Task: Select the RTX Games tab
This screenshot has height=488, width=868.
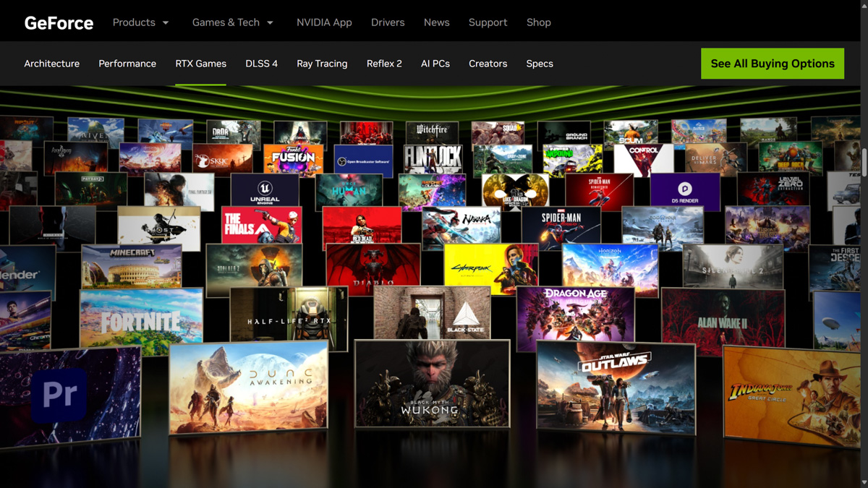Action: coord(200,64)
